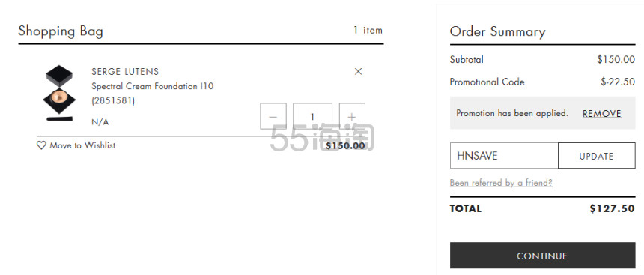
Task: Open the Been referred by a friend link
Action: click(x=501, y=183)
